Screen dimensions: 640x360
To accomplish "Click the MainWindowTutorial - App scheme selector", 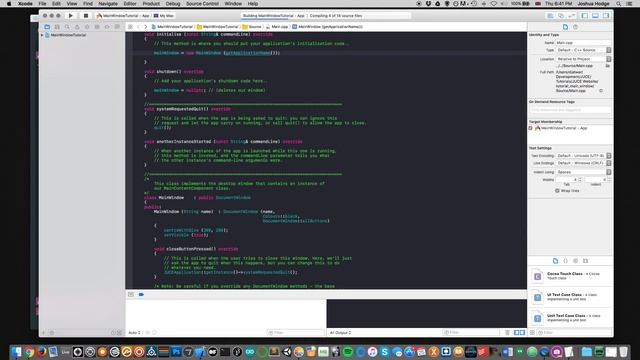I will 123,16.
